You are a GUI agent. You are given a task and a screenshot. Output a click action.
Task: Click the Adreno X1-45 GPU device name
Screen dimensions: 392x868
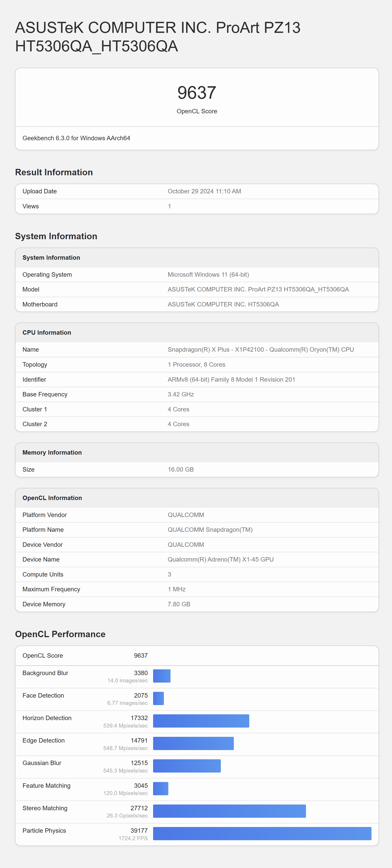pyautogui.click(x=220, y=560)
